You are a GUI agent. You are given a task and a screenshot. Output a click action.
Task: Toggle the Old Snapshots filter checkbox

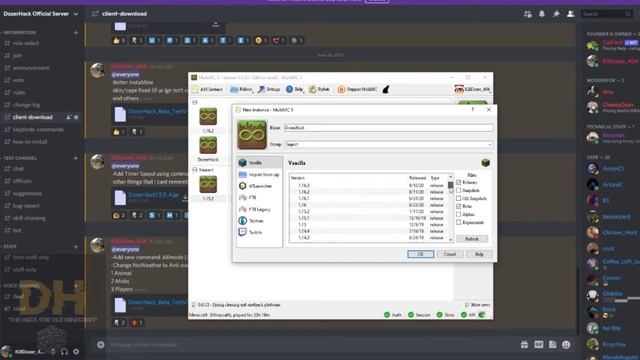click(459, 198)
